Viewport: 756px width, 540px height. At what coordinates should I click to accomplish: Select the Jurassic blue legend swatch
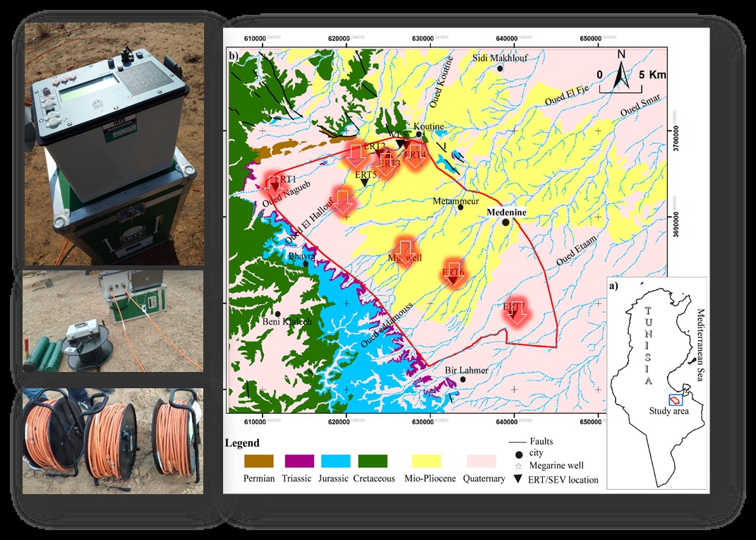pyautogui.click(x=336, y=461)
